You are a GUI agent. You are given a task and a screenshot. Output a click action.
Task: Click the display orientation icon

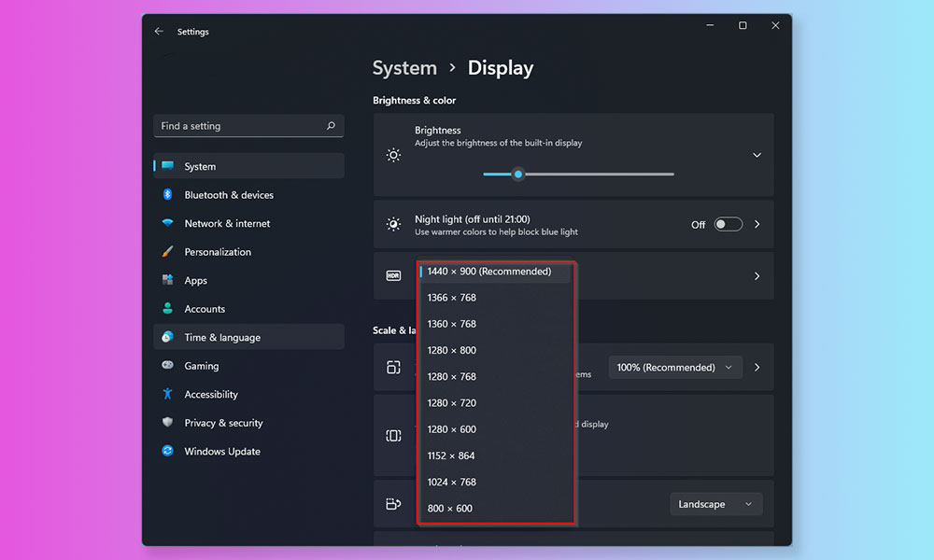(x=393, y=504)
